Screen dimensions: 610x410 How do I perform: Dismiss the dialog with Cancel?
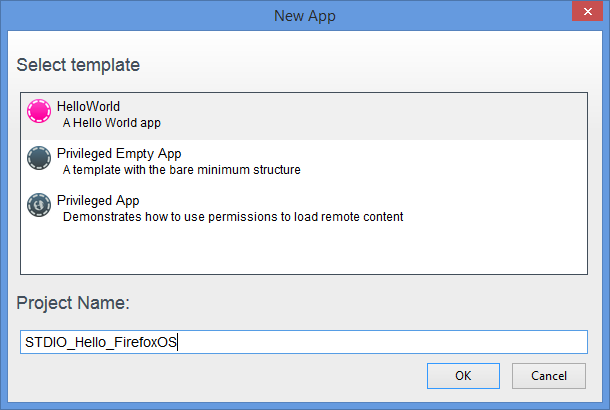click(549, 376)
